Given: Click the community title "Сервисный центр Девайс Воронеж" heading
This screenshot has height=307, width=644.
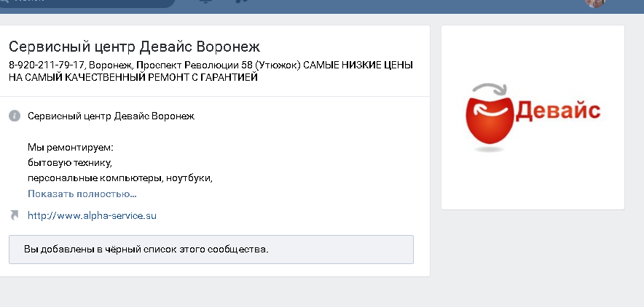Looking at the screenshot, I should [x=134, y=47].
